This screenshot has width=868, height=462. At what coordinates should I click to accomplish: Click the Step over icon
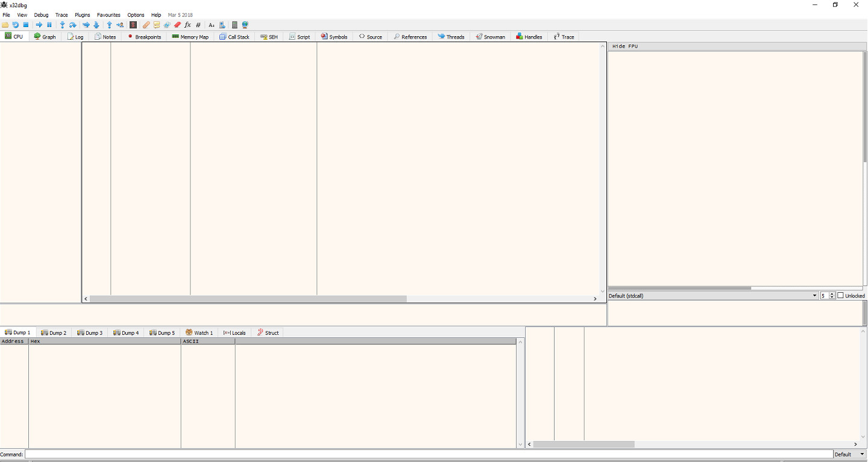point(73,25)
